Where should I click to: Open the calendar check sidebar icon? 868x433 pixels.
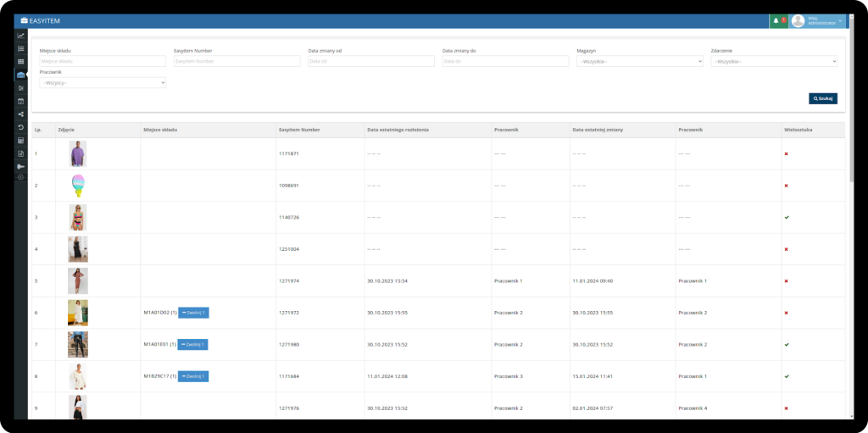click(20, 101)
